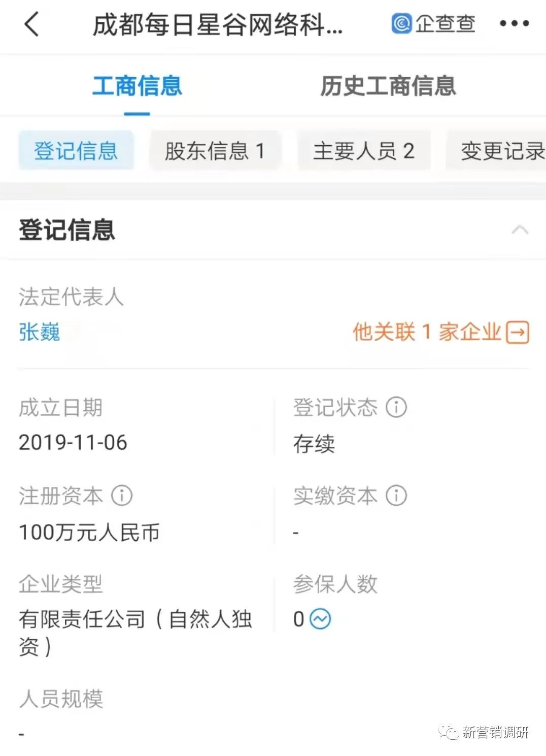Open 他关联 1 家企业 link
Screen dimensions: 546x756
(x=427, y=332)
